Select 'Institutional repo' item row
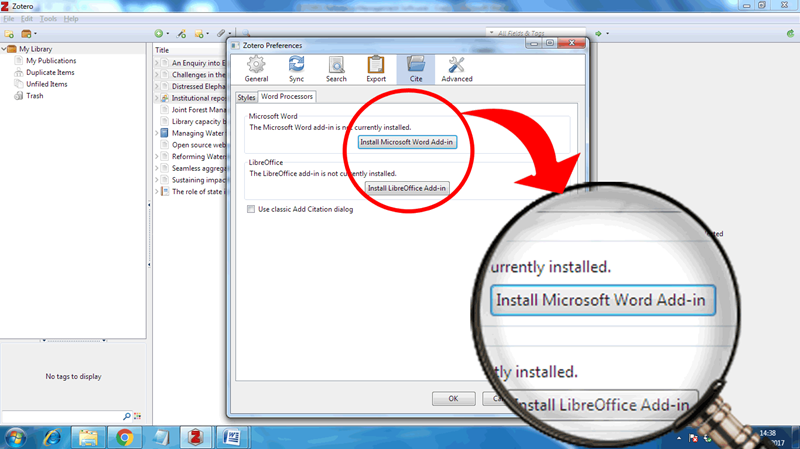800x449 pixels. pyautogui.click(x=192, y=98)
